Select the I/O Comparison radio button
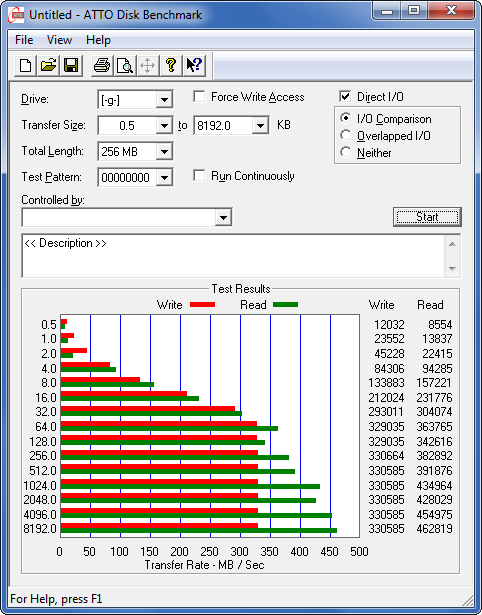 pyautogui.click(x=346, y=118)
